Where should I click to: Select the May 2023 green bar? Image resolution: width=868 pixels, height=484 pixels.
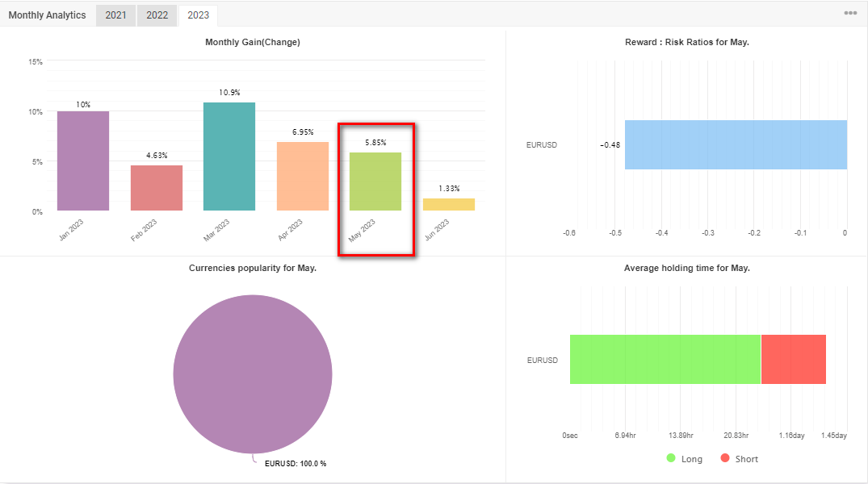[x=375, y=181]
